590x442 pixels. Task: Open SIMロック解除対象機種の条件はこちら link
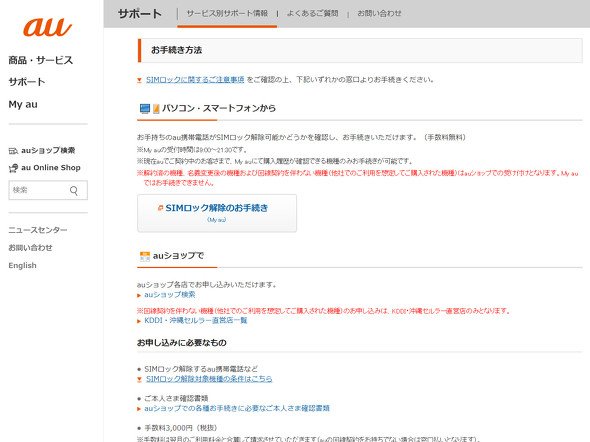(x=209, y=378)
